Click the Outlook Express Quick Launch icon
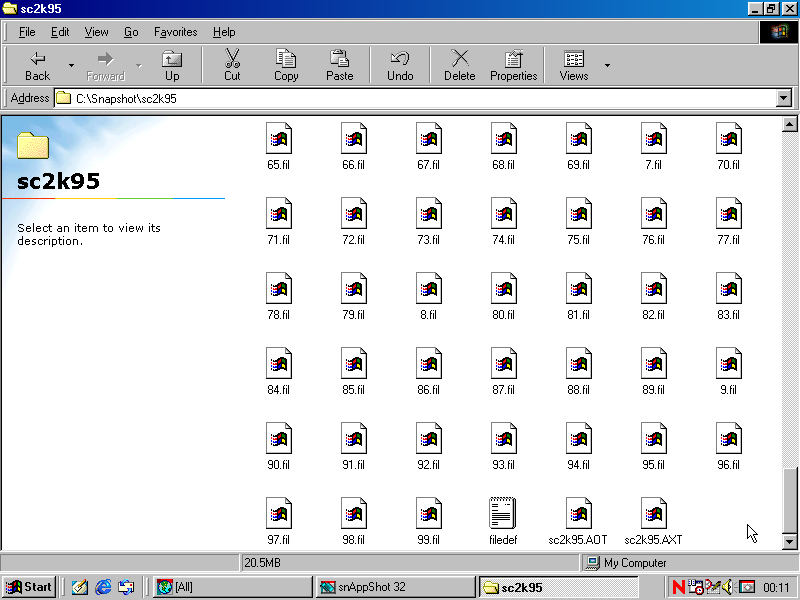Screen dimensions: 800x600 [x=126, y=587]
